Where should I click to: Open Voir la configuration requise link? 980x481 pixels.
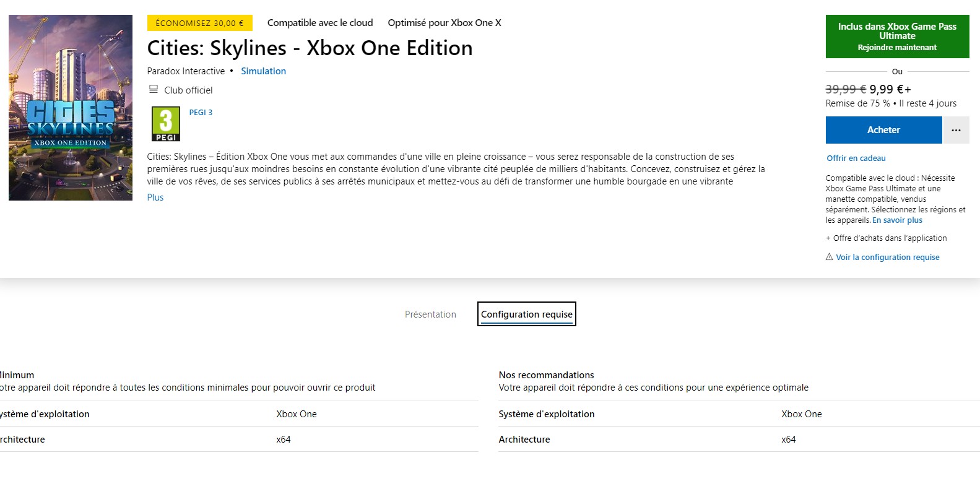tap(887, 258)
